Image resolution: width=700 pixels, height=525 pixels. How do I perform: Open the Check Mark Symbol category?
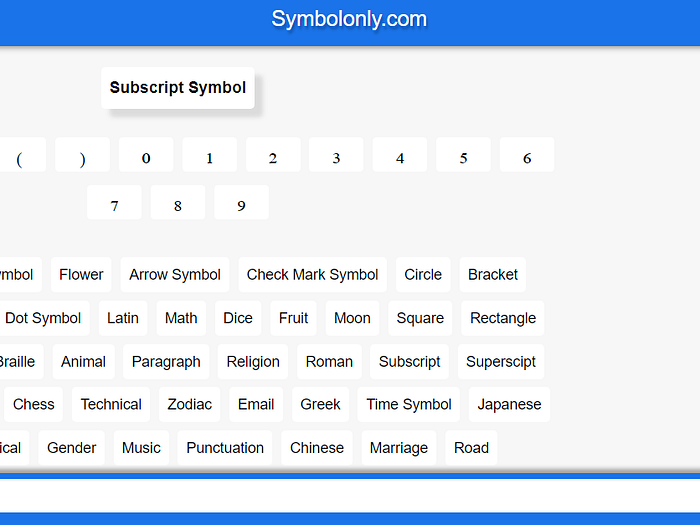pos(312,274)
